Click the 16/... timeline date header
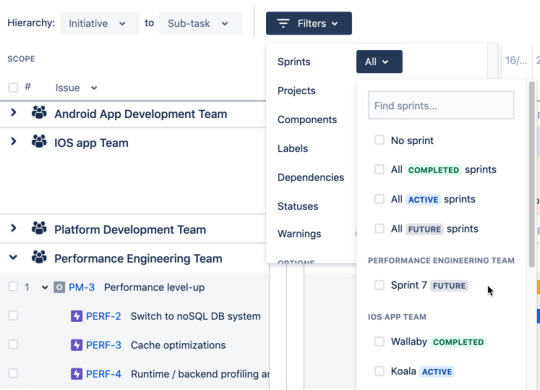 pyautogui.click(x=516, y=61)
